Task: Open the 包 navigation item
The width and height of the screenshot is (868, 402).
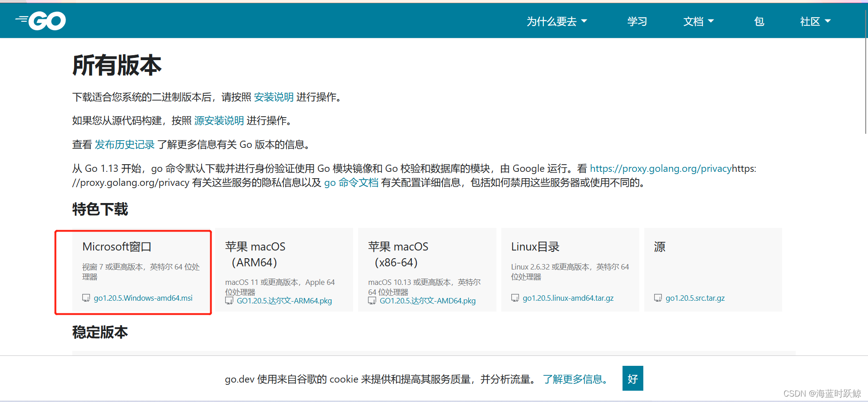Action: click(x=759, y=21)
